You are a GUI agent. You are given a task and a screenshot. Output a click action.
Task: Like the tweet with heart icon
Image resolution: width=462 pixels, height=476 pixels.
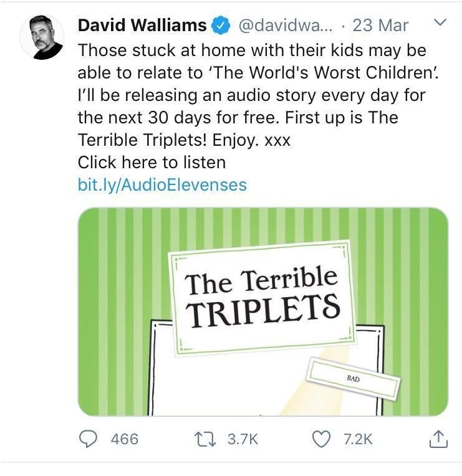click(x=321, y=439)
